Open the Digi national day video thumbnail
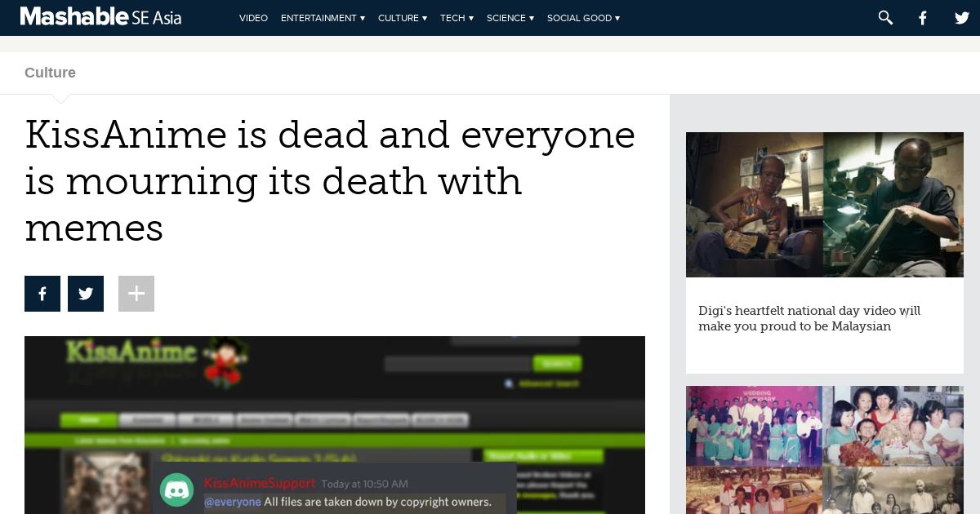The height and width of the screenshot is (514, 980). (x=825, y=205)
